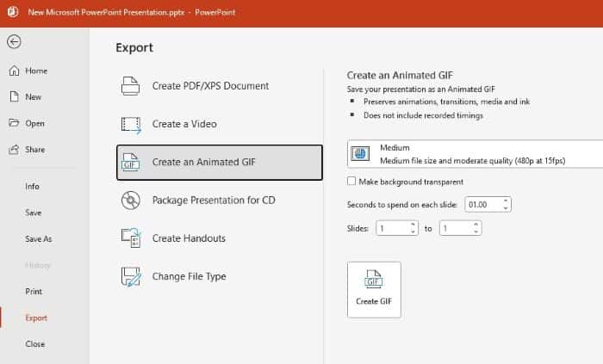Open the Info page

tap(33, 186)
